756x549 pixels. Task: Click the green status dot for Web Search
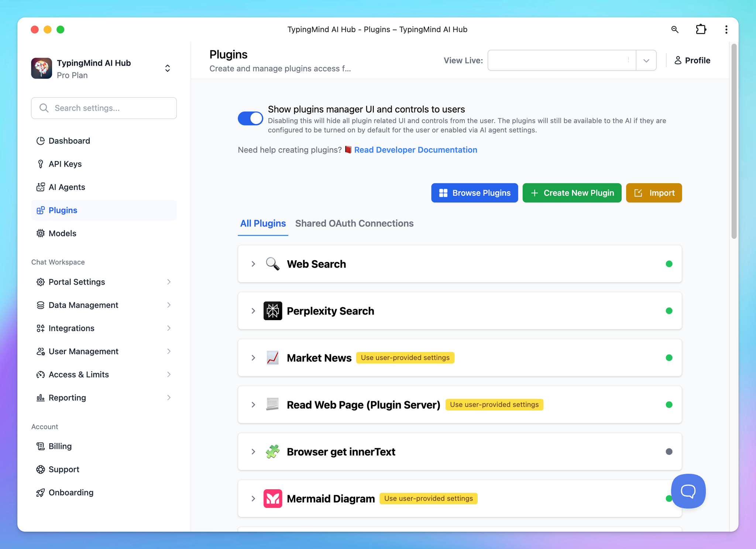(x=669, y=264)
